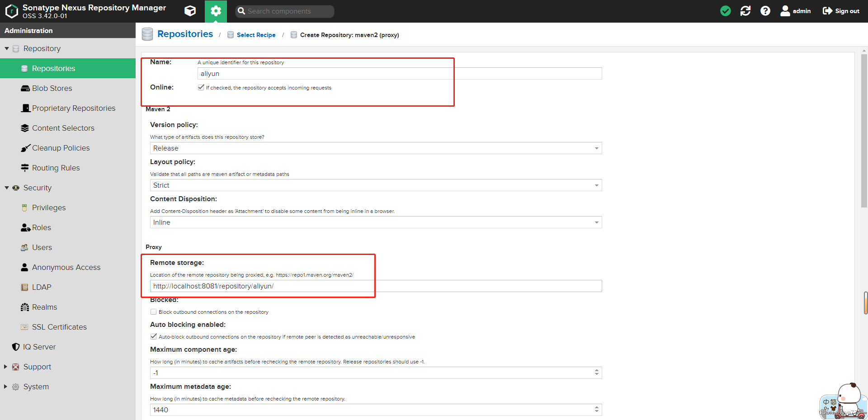Open Realms in Security section
The image size is (868, 420).
point(68,307)
